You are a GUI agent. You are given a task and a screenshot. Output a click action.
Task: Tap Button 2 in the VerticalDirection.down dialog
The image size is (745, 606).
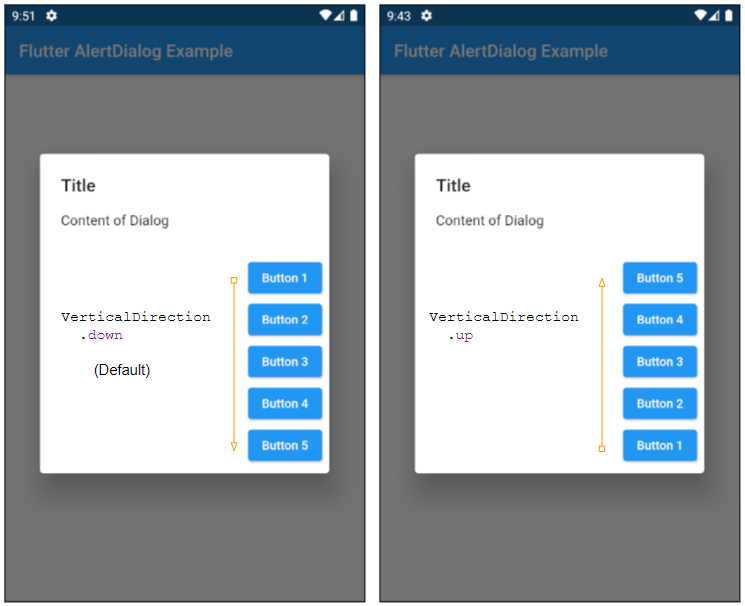point(285,319)
